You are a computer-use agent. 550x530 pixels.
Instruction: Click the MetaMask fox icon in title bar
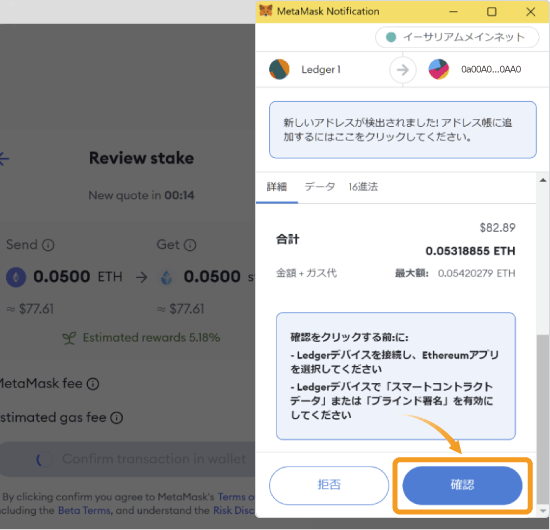tap(266, 11)
